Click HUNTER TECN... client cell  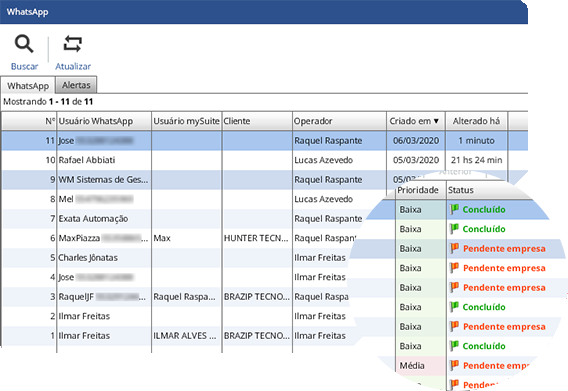tap(256, 238)
